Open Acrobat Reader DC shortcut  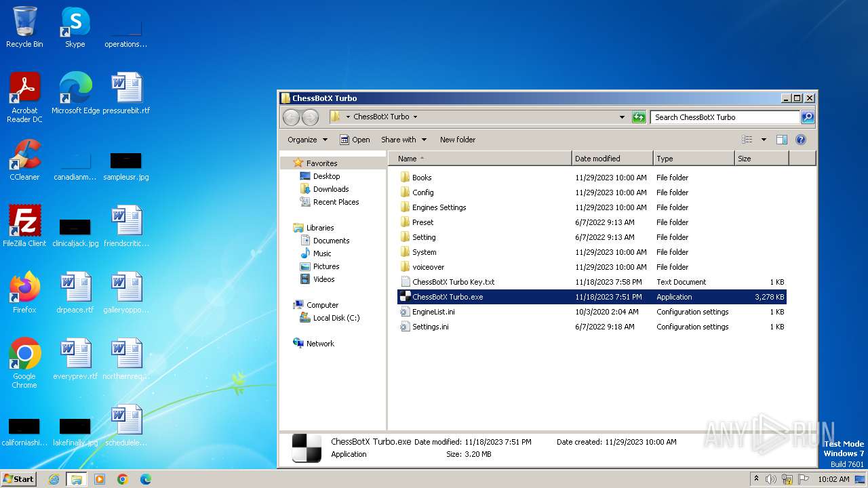click(24, 97)
